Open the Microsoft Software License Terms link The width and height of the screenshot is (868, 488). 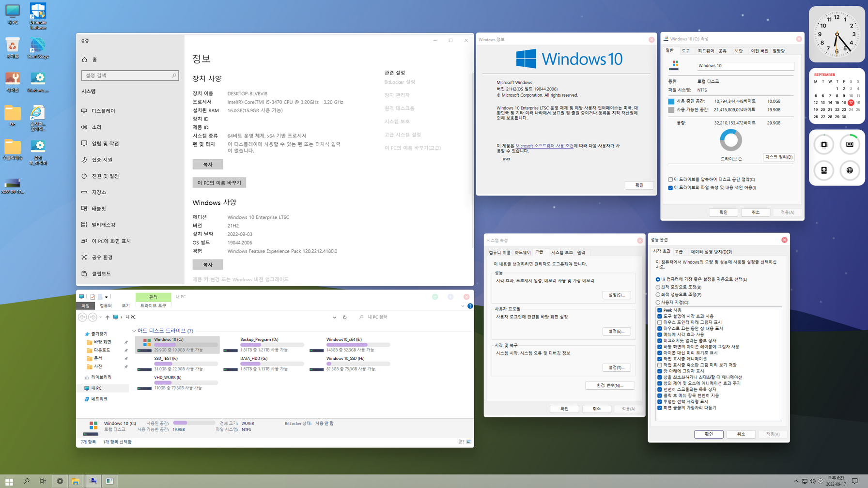(544, 146)
